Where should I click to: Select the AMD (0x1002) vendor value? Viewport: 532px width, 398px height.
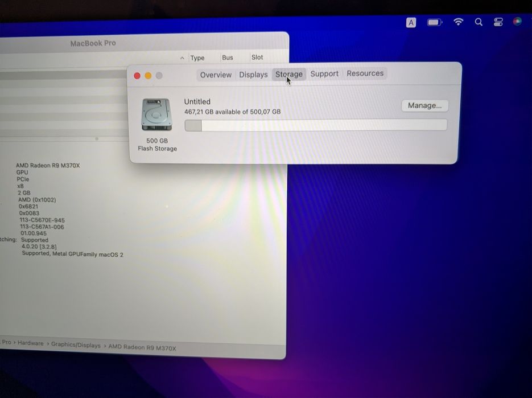38,200
